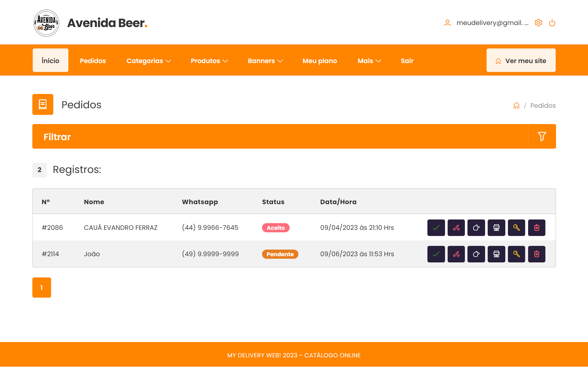The height and width of the screenshot is (367, 588).
Task: Delete order #2086 with trash icon
Action: tap(537, 228)
